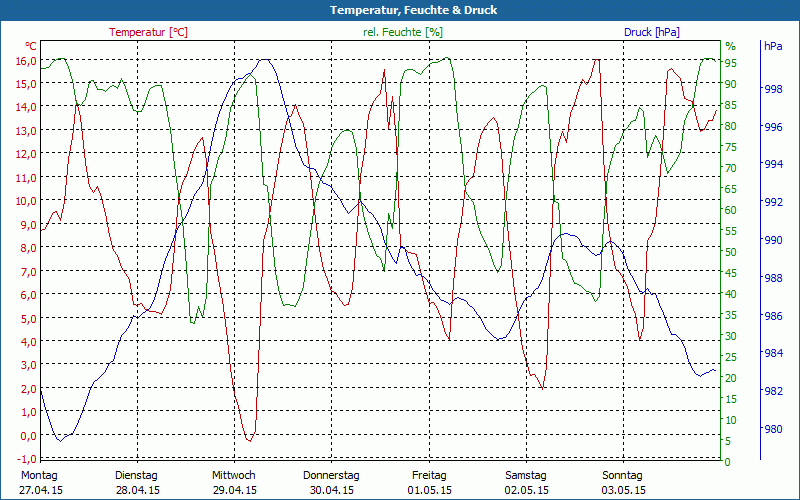This screenshot has width=800, height=500.
Task: Click the red 'Temperatur [°C]' legend label
Action: [148, 32]
